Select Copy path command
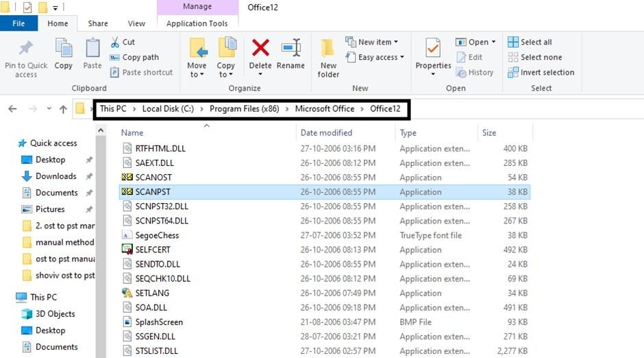The width and height of the screenshot is (644, 358). click(134, 57)
